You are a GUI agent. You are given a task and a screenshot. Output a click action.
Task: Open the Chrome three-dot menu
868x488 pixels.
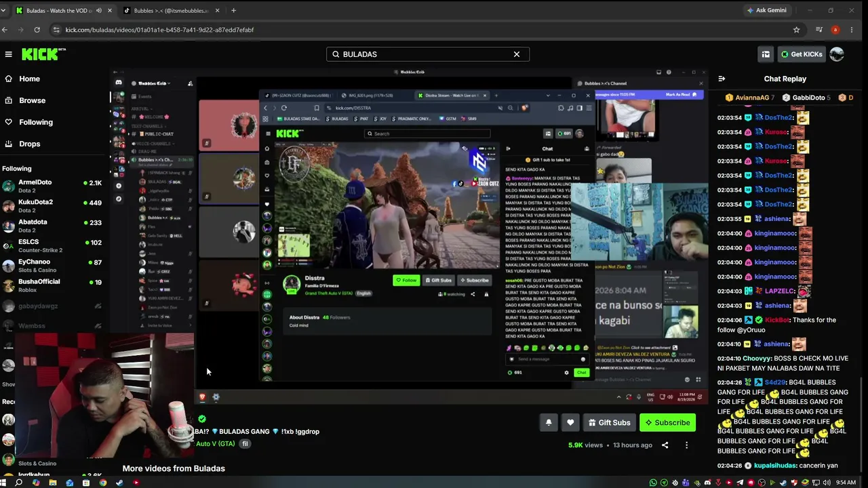tap(852, 30)
